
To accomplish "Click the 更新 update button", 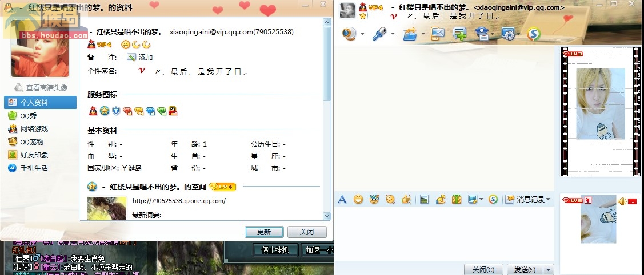I will (264, 232).
